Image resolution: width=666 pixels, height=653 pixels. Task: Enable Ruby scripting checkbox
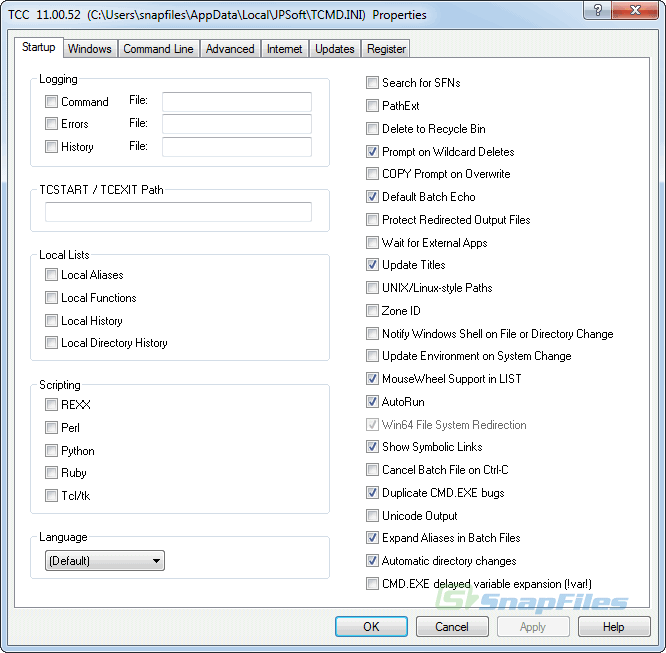(x=51, y=472)
